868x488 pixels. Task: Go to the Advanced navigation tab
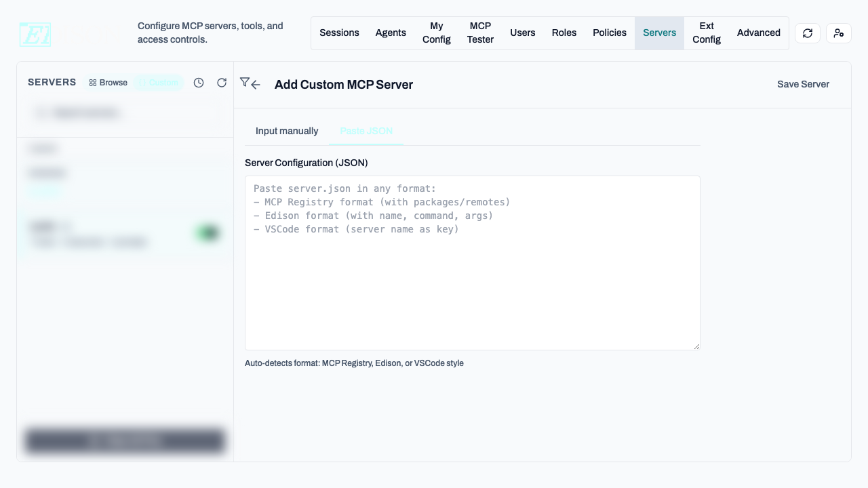point(758,33)
